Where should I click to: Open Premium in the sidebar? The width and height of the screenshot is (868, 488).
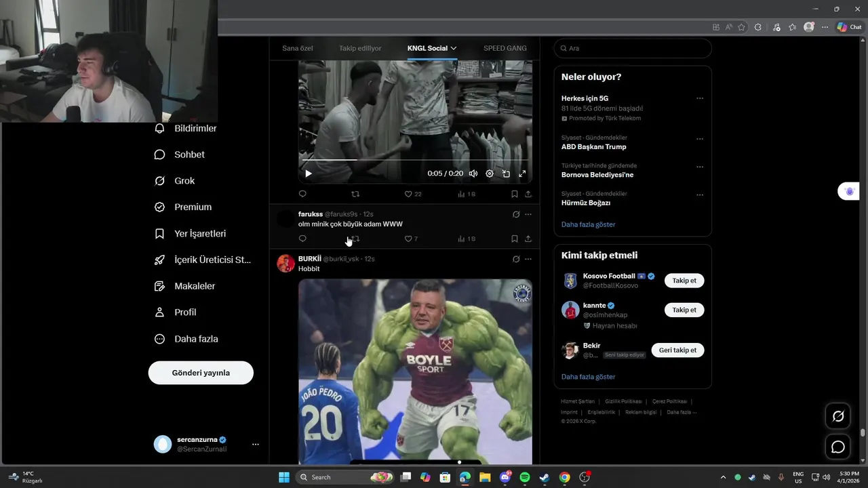click(x=183, y=207)
